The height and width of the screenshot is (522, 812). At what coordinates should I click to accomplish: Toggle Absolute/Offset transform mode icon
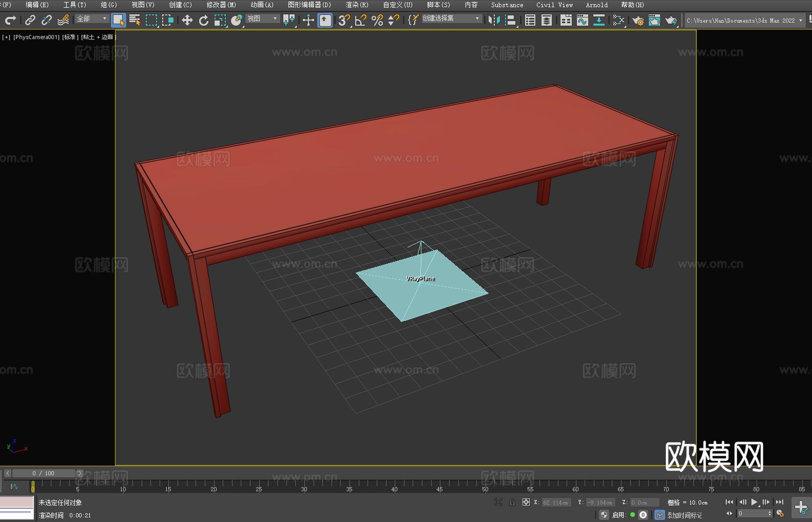click(526, 502)
